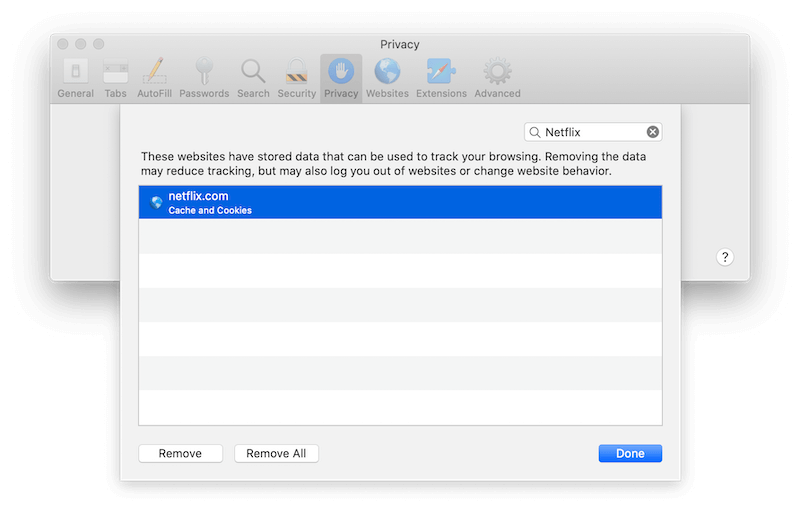The width and height of the screenshot is (800, 505).
Task: Click the magnifier icon in search field
Action: pos(535,133)
